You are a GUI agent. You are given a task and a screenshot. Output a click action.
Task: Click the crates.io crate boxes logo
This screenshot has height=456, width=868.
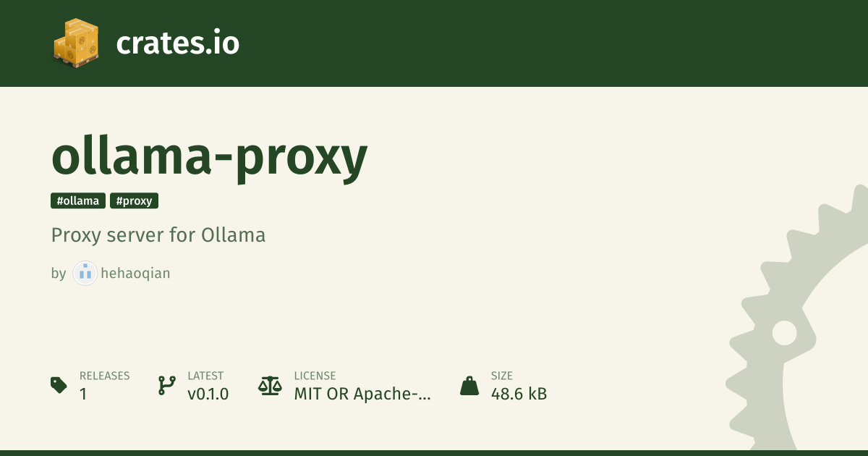tap(76, 43)
